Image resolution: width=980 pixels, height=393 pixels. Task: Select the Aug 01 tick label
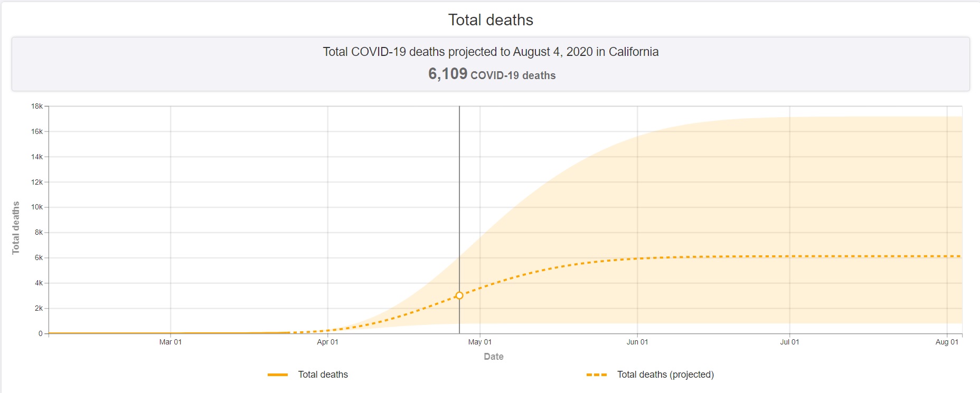947,342
